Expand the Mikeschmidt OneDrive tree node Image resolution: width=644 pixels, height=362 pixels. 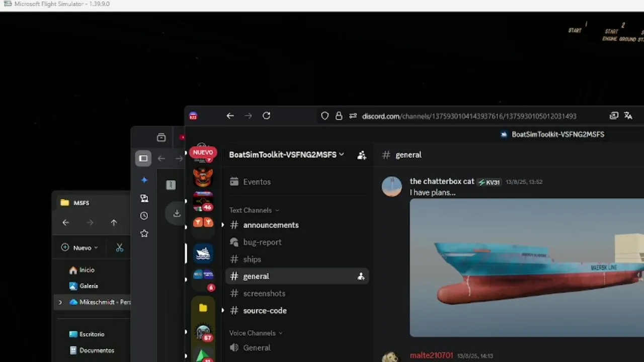click(60, 302)
